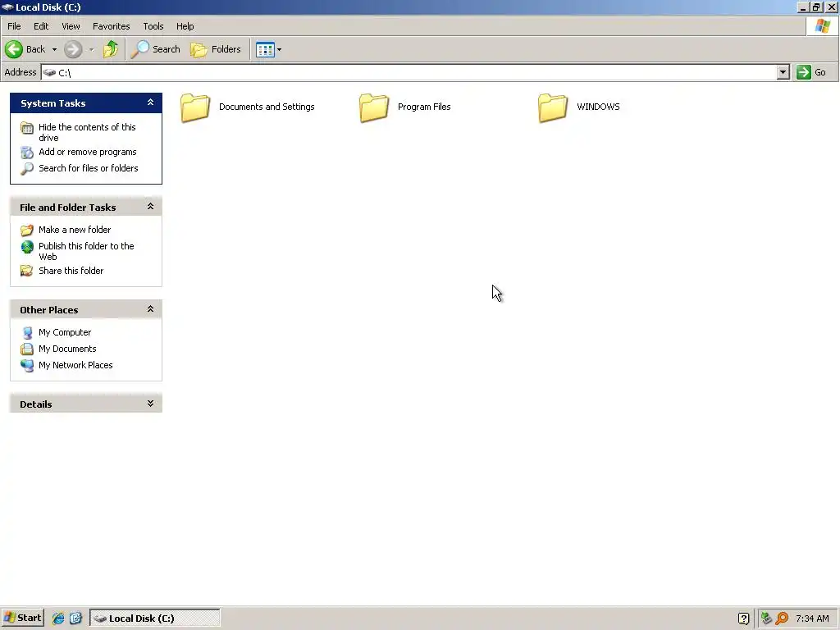Click the greyed Forward arrow button
840x630 pixels.
73,49
